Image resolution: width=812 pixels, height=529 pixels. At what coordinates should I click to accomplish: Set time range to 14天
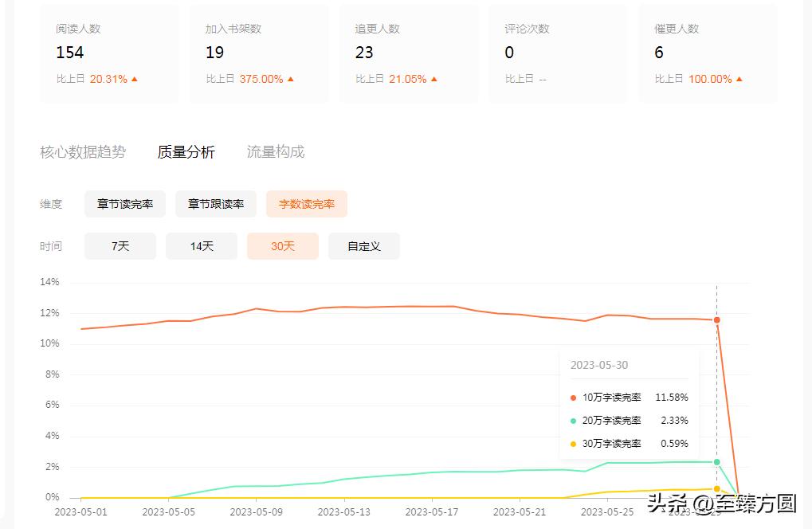click(x=202, y=246)
